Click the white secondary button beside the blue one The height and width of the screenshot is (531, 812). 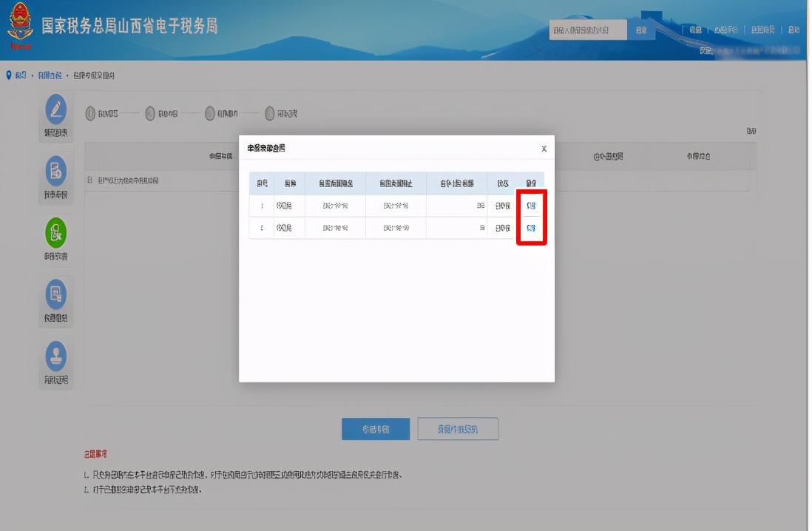(x=459, y=428)
